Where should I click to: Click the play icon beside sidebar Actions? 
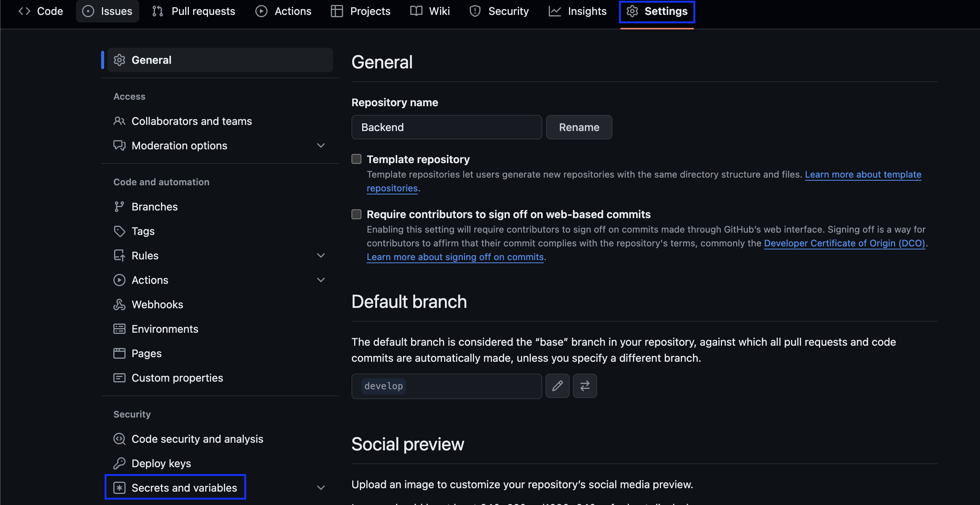119,280
